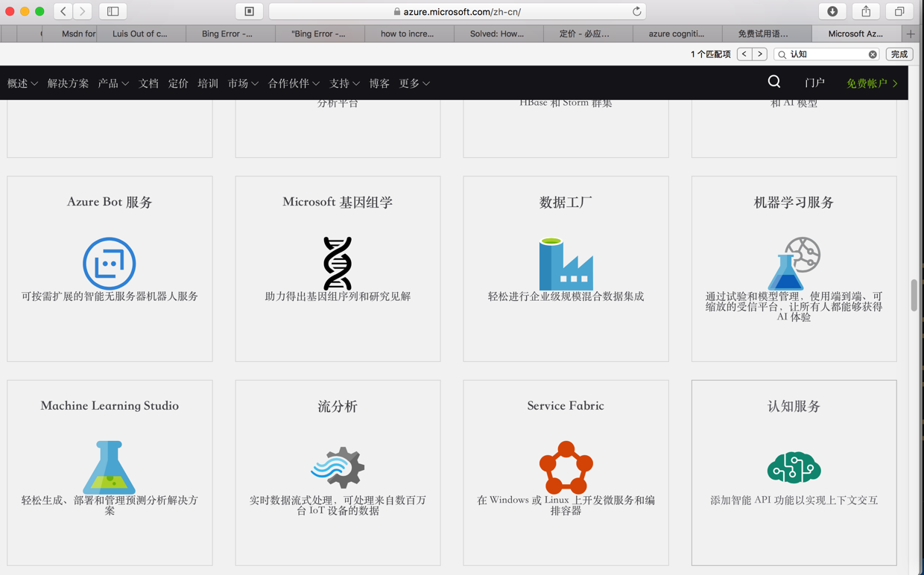Screen dimensions: 924x575
Task: Click the Machine Learning Studio flask icon
Action: 110,468
